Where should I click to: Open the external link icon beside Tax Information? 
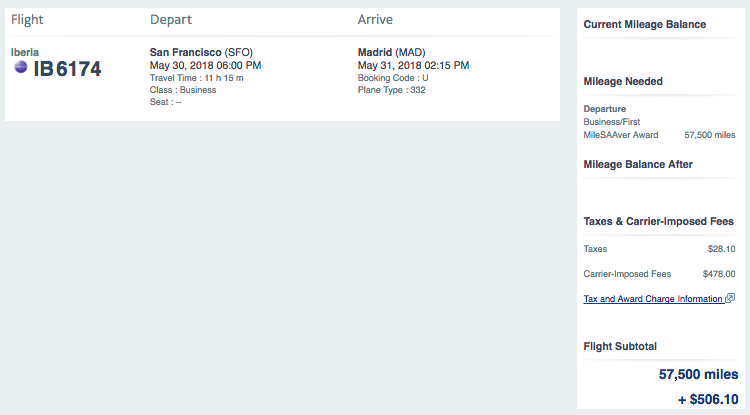click(730, 298)
